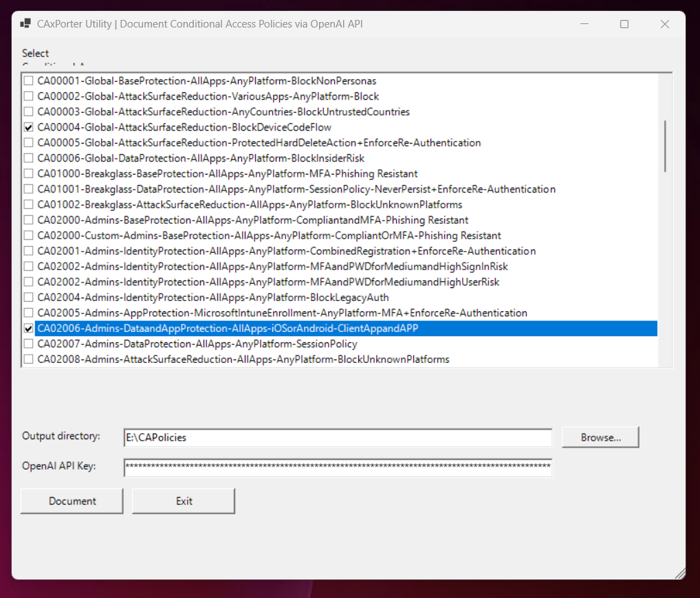Check the CA02004 BlockLegacyAuth policy checkbox
This screenshot has width=700, height=598.
[28, 298]
